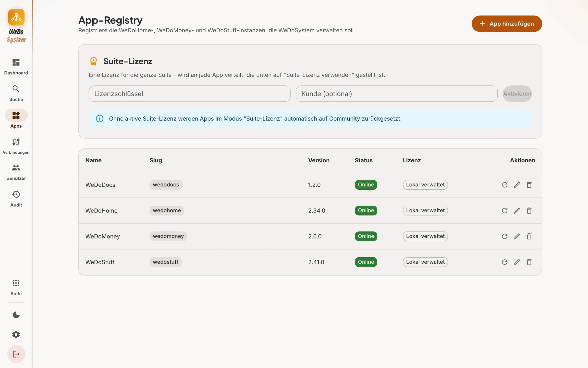Delete the WeDoMoney app entry

coord(529,236)
